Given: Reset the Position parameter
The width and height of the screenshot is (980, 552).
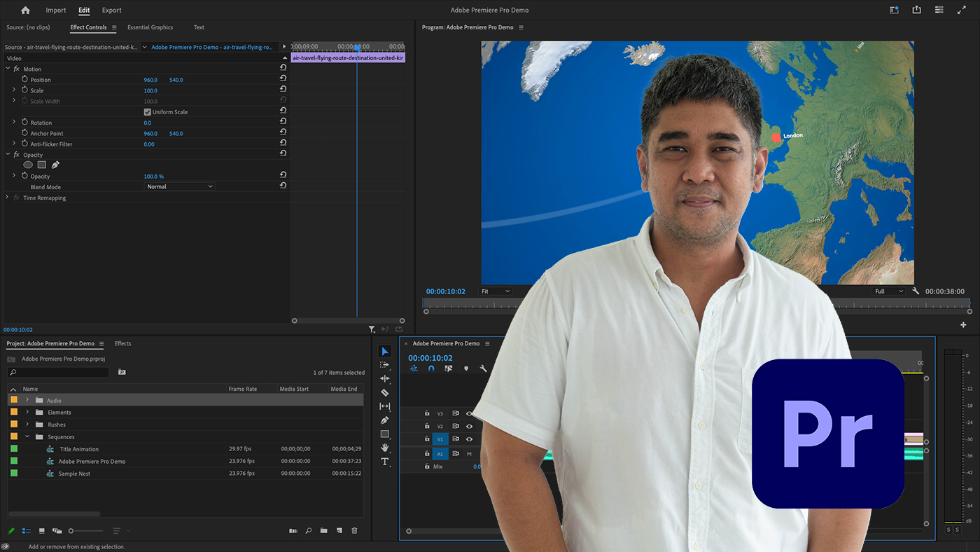Looking at the screenshot, I should [x=283, y=79].
